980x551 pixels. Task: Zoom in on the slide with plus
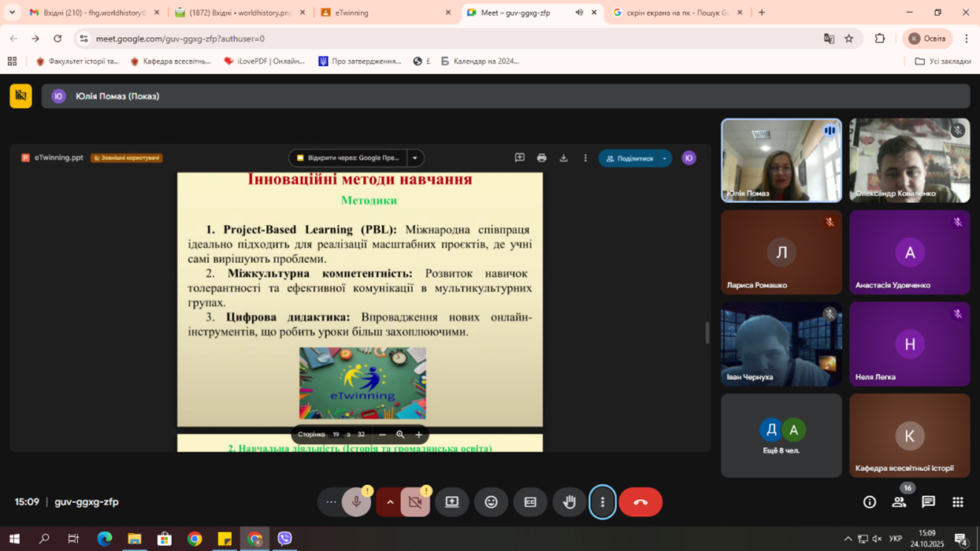tap(418, 435)
